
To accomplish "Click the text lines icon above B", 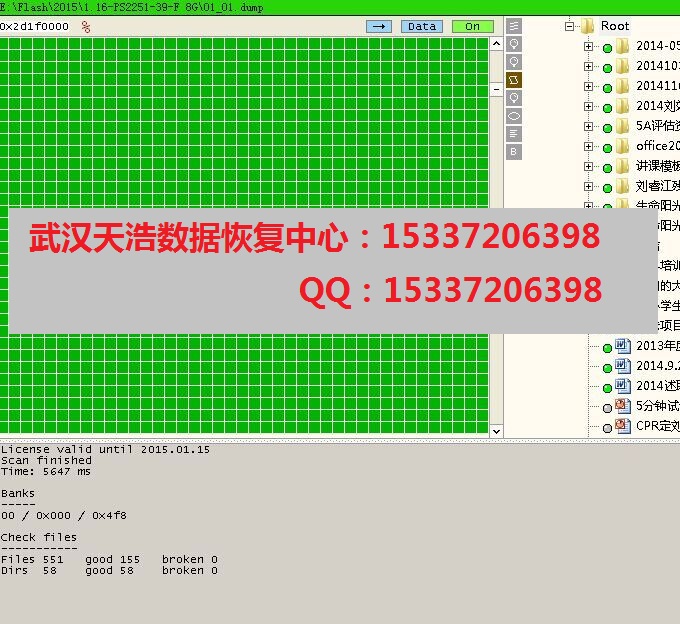I will (514, 134).
